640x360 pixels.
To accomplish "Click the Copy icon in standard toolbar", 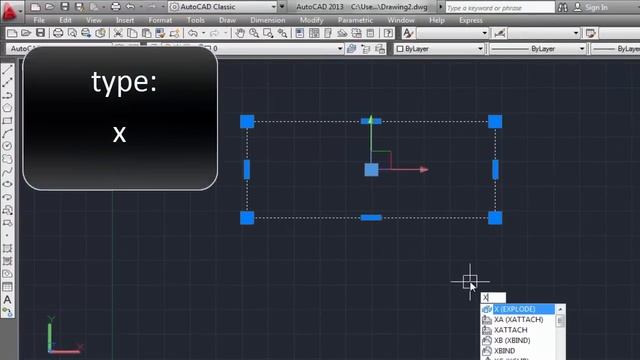I will coord(132,33).
